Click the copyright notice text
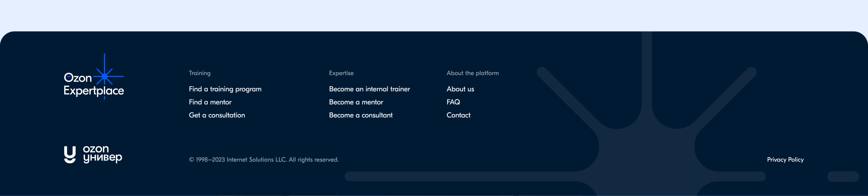Screen dimensions: 868x196 tap(264, 159)
